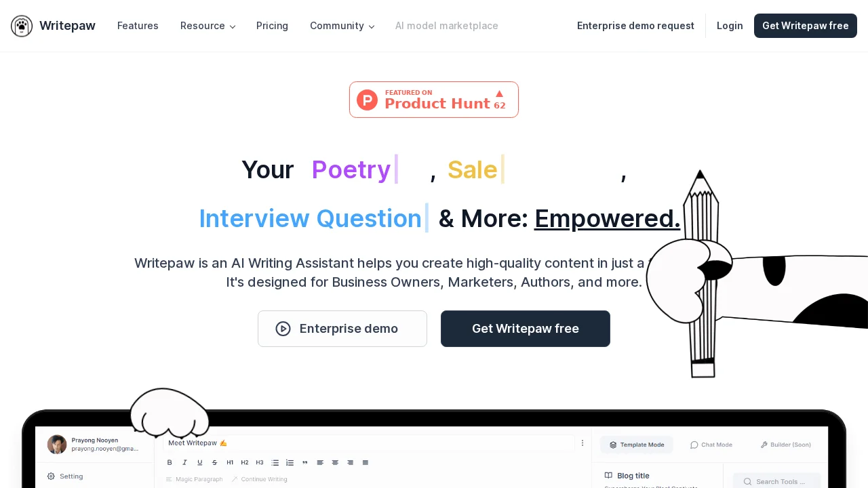Apply italic formatting
Image resolution: width=868 pixels, height=488 pixels.
click(184, 462)
